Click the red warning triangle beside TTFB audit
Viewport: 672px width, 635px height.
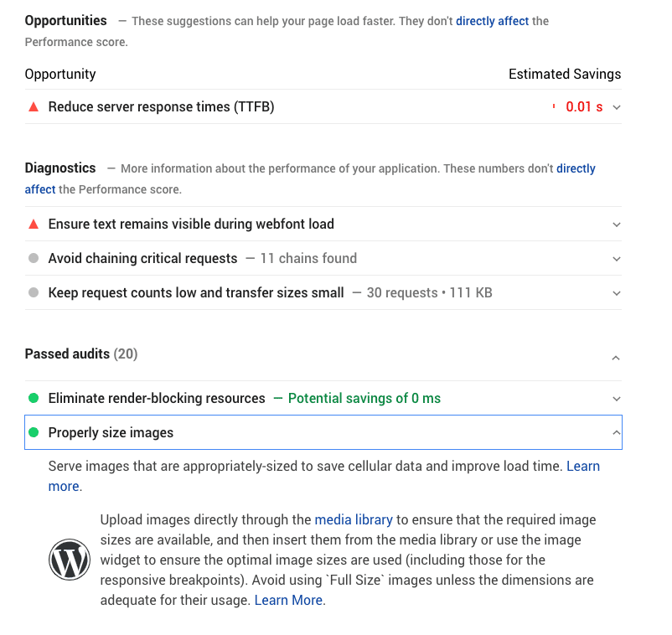(x=32, y=107)
